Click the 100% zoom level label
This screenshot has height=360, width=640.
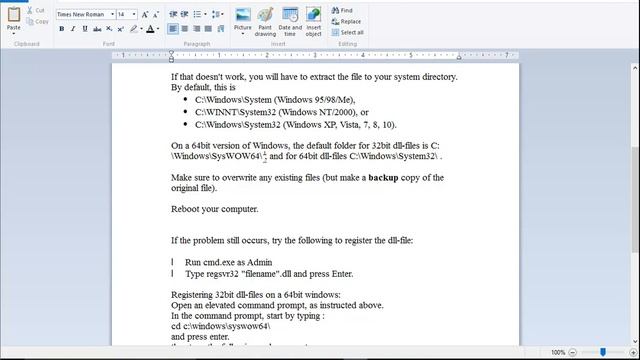point(558,352)
